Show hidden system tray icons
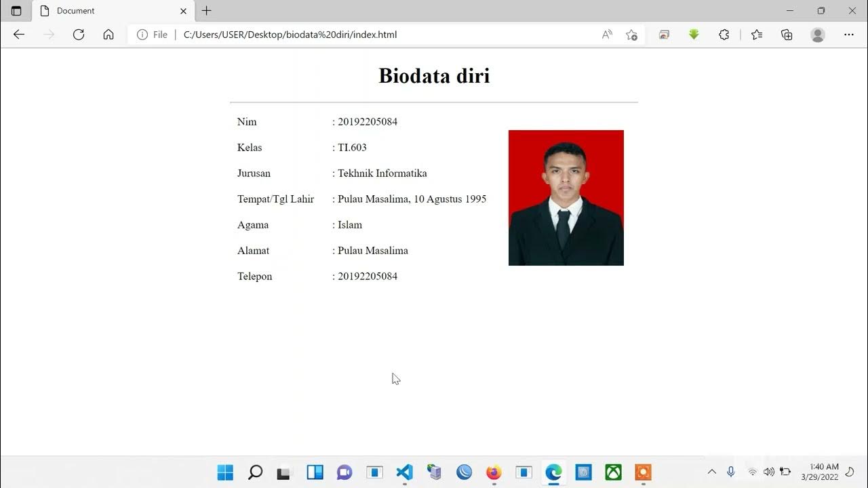The image size is (868, 488). (712, 472)
